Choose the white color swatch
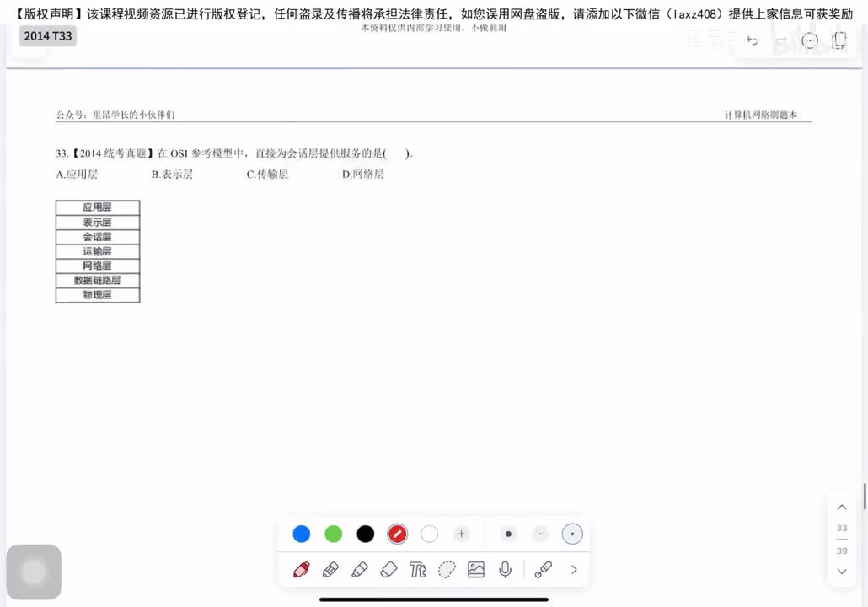868x607 pixels. pos(430,534)
